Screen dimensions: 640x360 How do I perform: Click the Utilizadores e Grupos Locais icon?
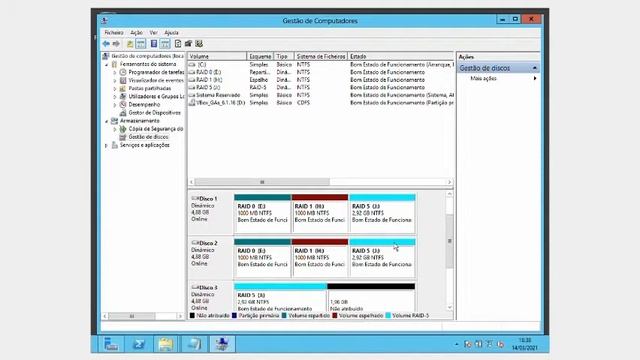tap(123, 96)
